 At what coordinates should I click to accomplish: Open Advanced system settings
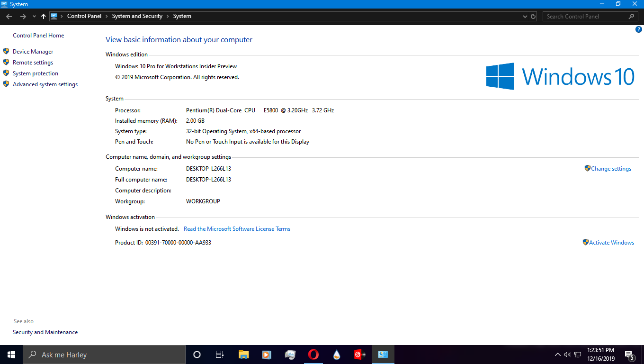tap(45, 84)
